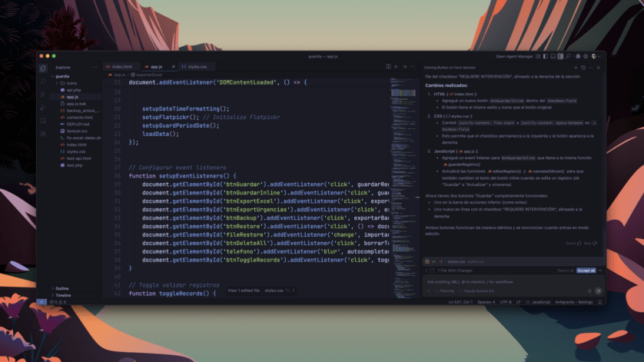This screenshot has height=362, width=644.
Task: Click the notifications bell in status bar
Action: (x=599, y=302)
